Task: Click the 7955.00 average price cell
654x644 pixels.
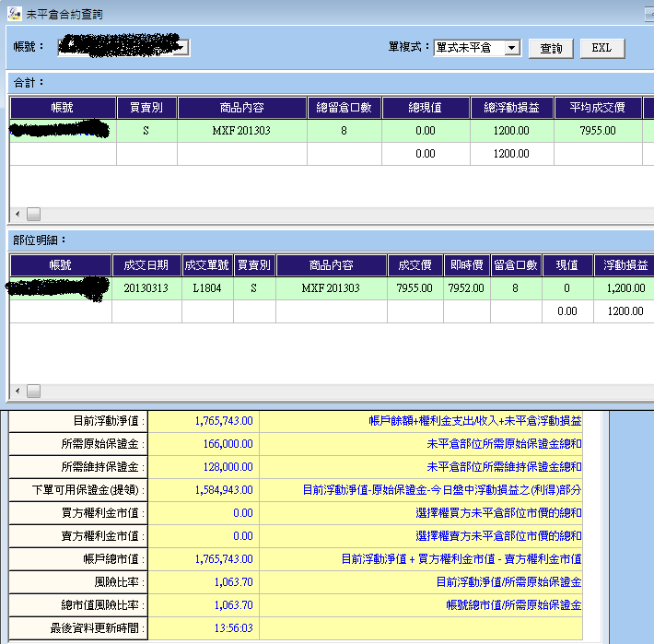Action: pos(598,131)
